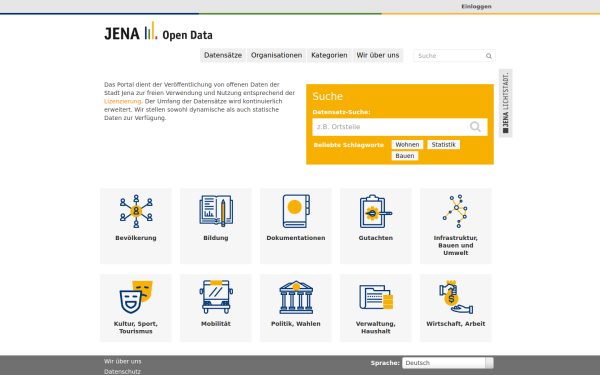Click the Gutachten label text

coord(376,238)
